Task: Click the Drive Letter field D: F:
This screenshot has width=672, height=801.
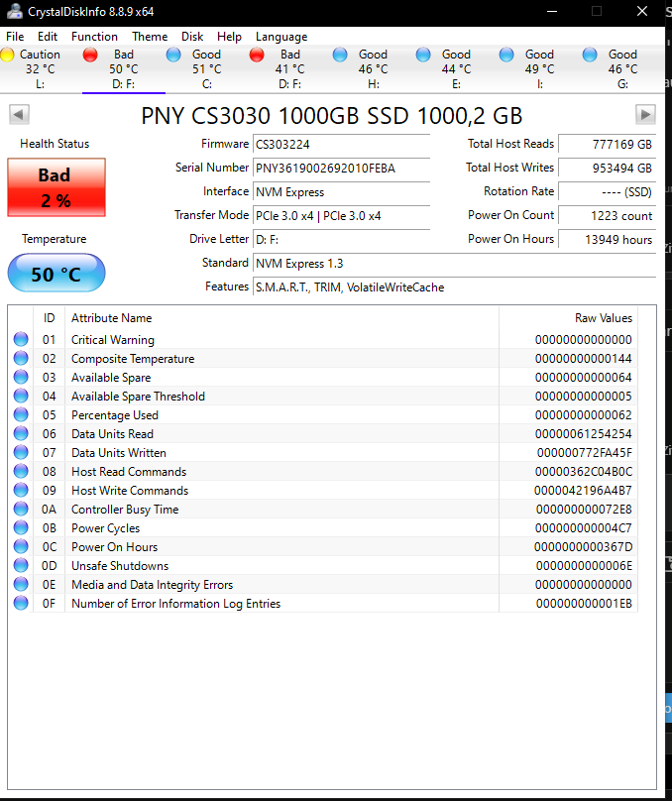Action: tap(341, 240)
